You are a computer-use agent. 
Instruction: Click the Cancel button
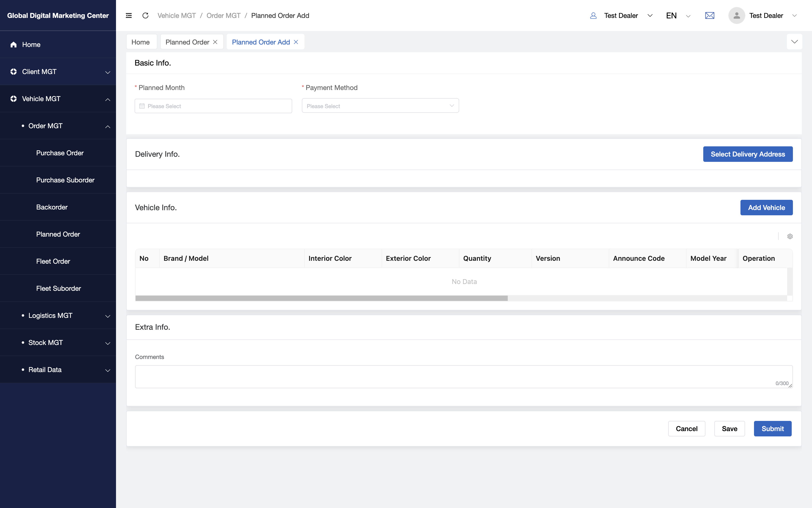686,429
